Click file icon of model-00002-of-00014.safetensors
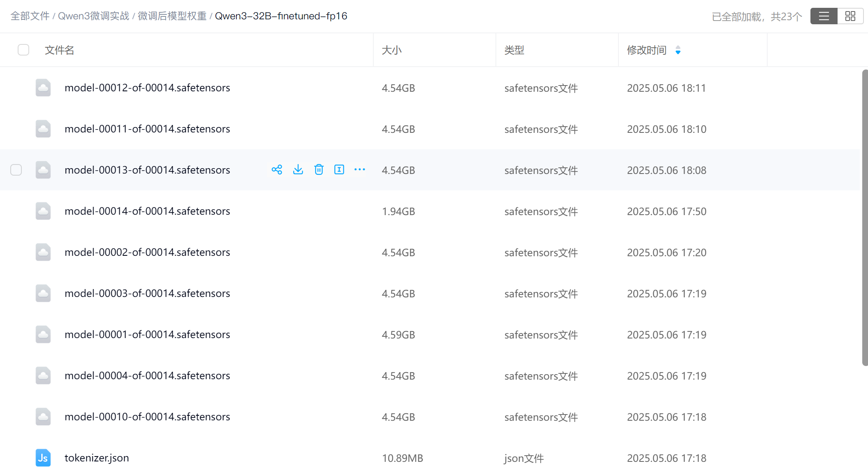Screen dimensions: 868x475 tap(43, 252)
